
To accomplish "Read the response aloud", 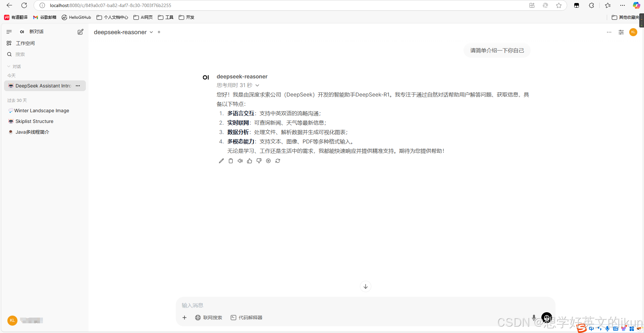I will click(x=240, y=161).
